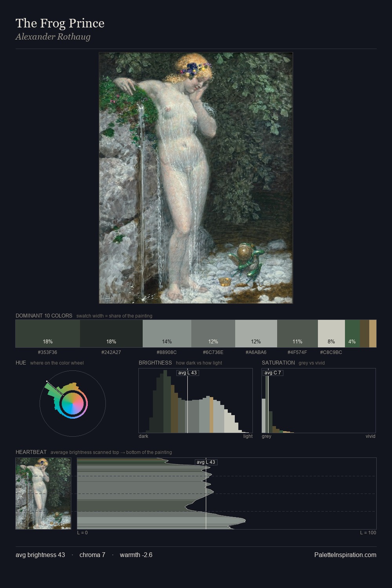Click the hex label '#88908C'
Image resolution: width=392 pixels, height=588 pixels.
pos(167,352)
